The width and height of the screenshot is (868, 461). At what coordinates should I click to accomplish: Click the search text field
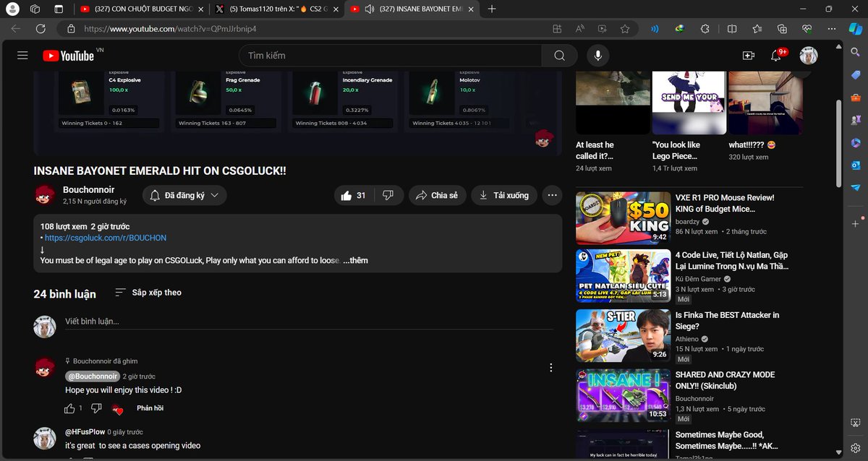click(x=390, y=56)
